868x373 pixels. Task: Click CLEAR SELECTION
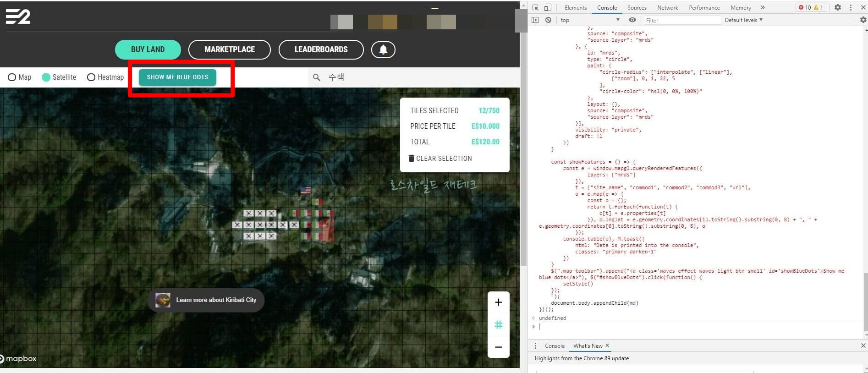[x=440, y=159]
